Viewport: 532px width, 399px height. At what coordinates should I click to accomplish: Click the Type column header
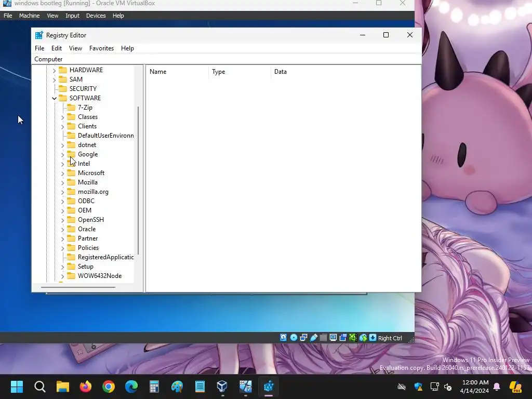(x=240, y=72)
